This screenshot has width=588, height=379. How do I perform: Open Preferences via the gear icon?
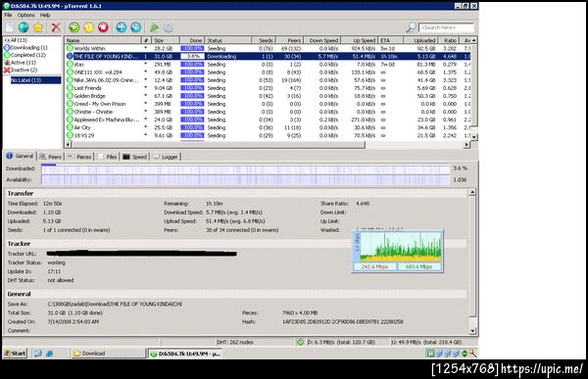pos(169,27)
